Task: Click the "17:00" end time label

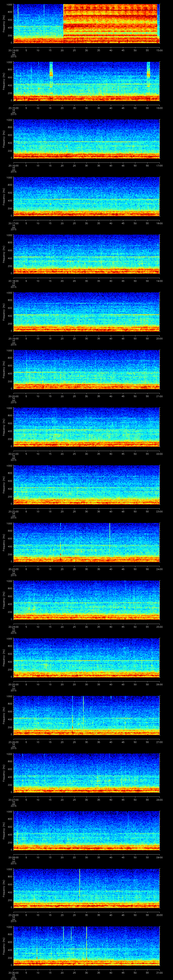Action: [159, 166]
